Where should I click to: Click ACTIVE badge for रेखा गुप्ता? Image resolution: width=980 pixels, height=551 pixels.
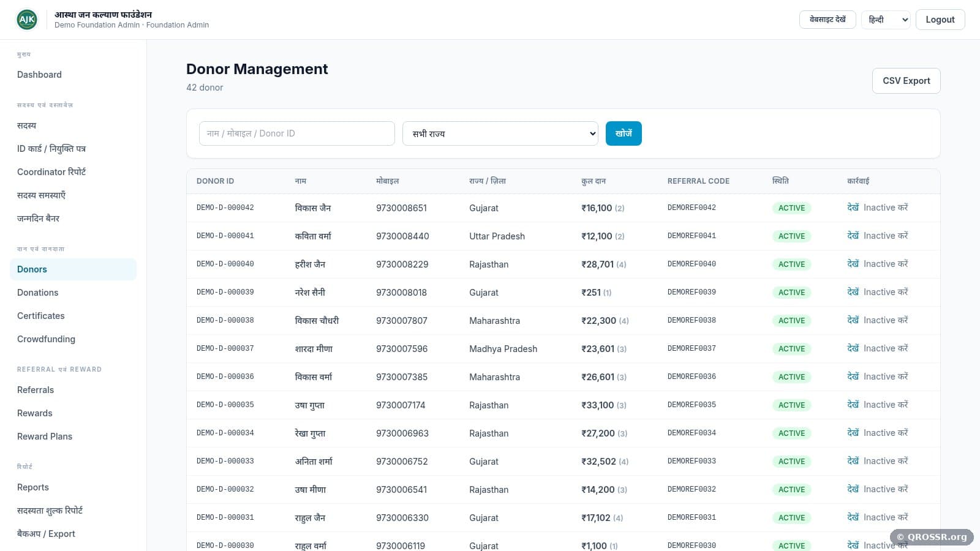point(791,433)
